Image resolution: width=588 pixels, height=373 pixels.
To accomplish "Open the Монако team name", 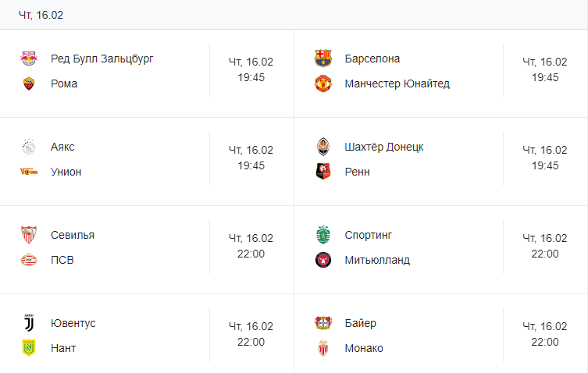I will pos(364,348).
